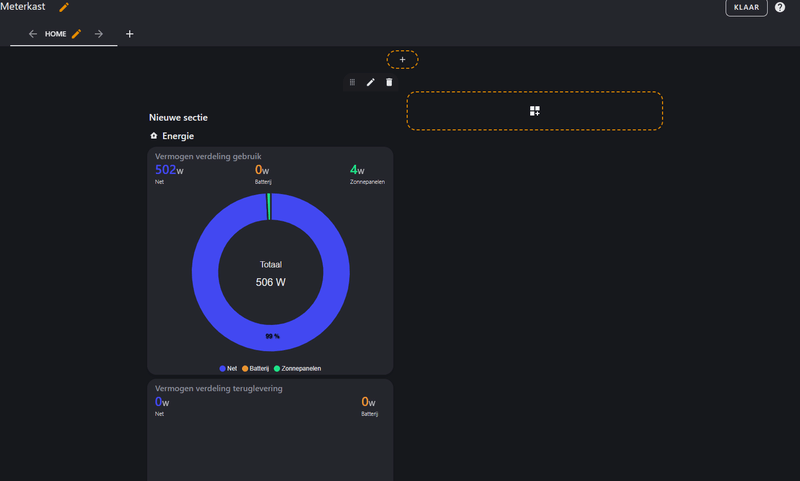Click the Energie heading home icon

154,136
